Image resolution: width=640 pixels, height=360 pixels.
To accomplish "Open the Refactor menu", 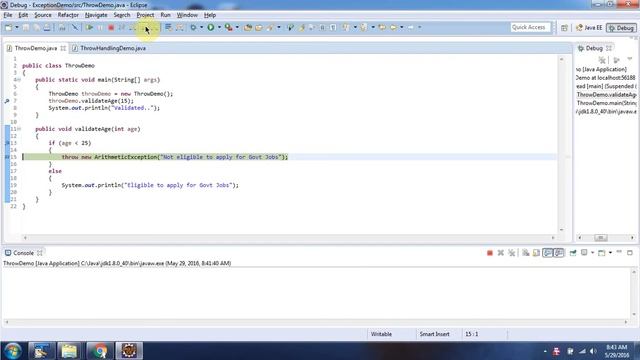I will [68, 15].
